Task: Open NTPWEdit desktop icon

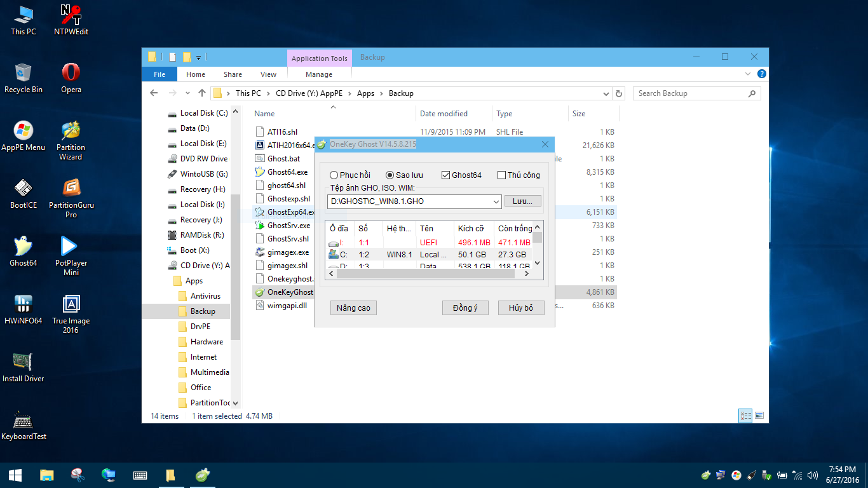Action: click(x=71, y=20)
